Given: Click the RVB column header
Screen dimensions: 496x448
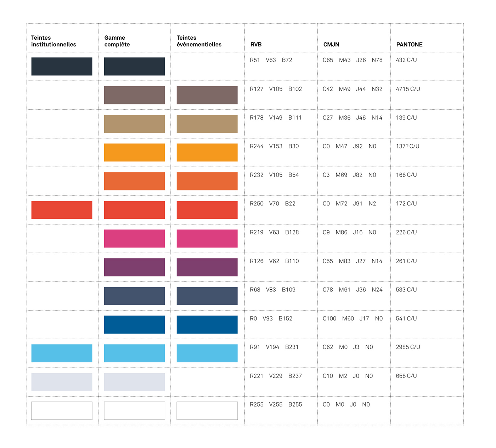Looking at the screenshot, I should coord(256,44).
